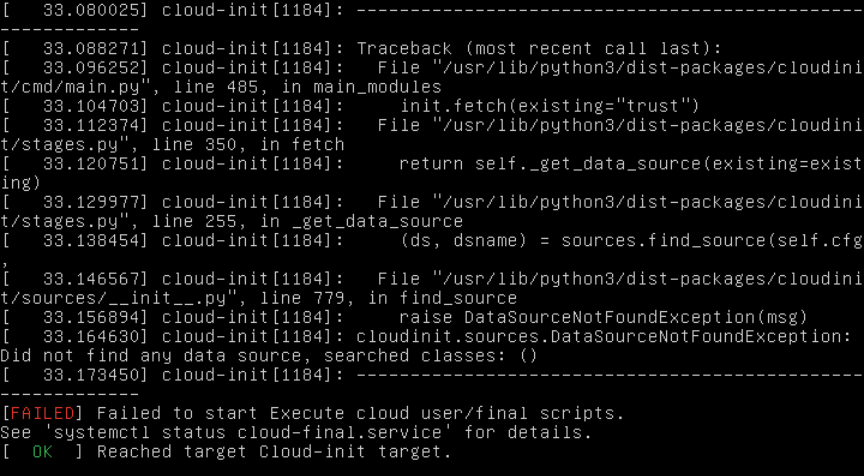The height and width of the screenshot is (476, 864).
Task: Click the sources.find_source(self.cfg call text
Action: (x=710, y=240)
